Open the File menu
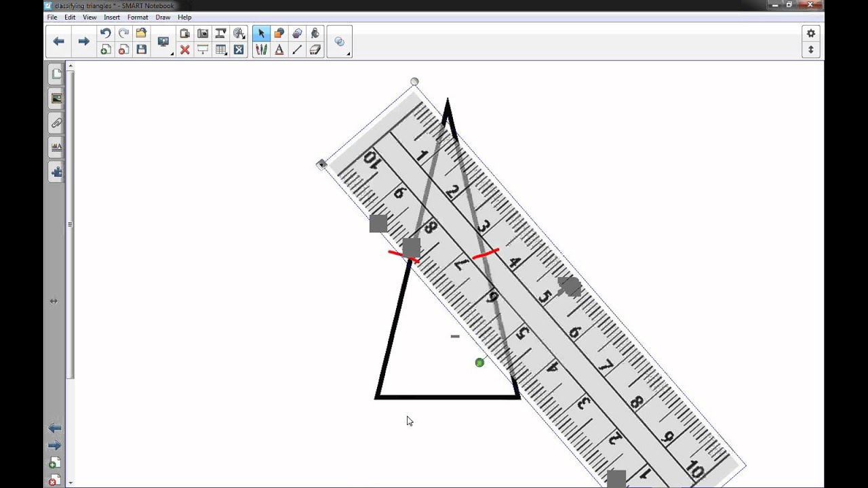Screen dimensions: 868x488 click(x=52, y=17)
